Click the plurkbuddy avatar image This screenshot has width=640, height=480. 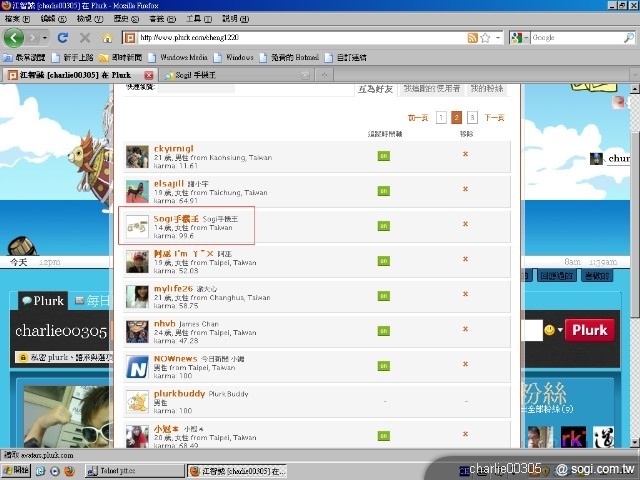[137, 402]
